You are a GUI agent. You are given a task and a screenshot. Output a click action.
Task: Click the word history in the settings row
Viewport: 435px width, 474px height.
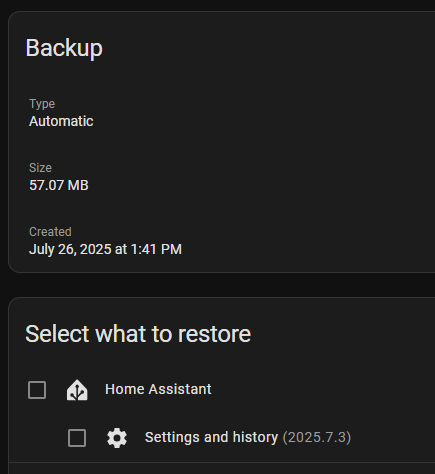pos(255,437)
